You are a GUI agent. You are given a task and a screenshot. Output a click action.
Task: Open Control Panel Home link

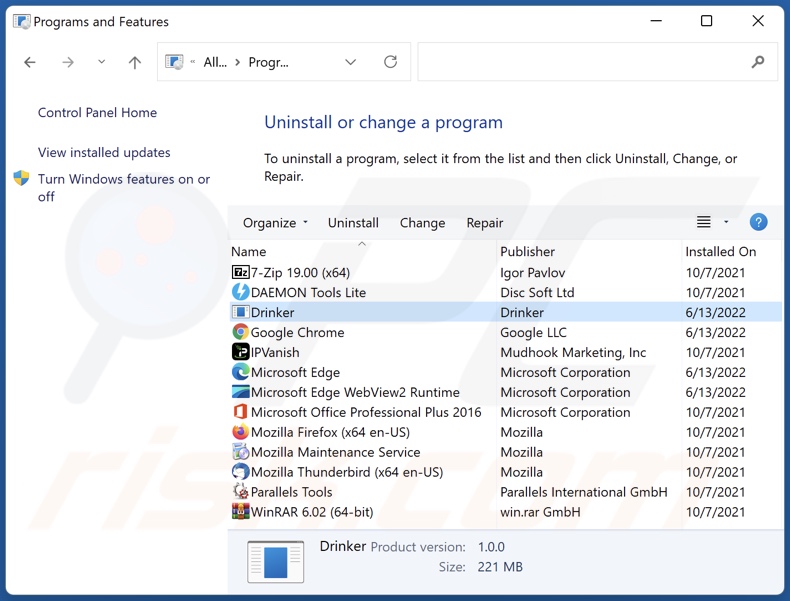[97, 113]
